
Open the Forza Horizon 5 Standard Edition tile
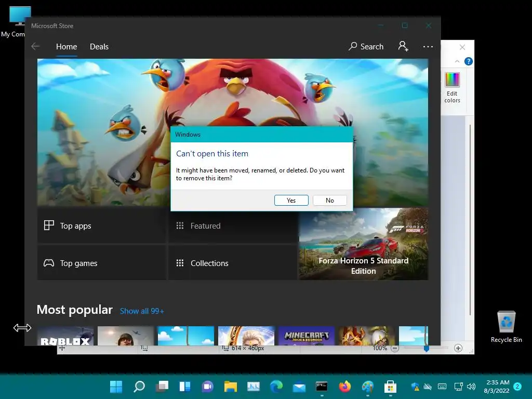363,244
